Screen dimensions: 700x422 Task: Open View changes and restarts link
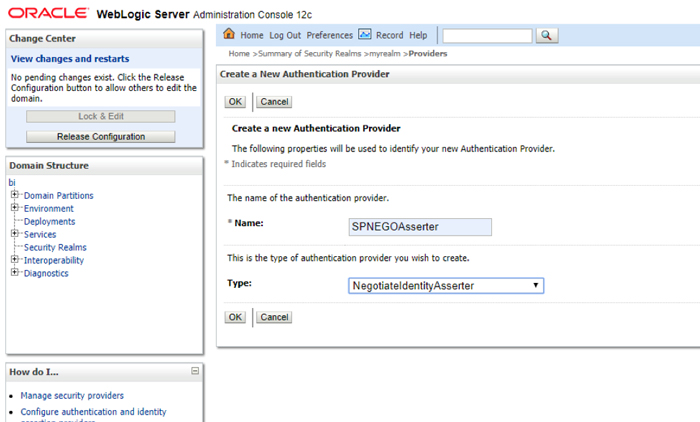(70, 58)
